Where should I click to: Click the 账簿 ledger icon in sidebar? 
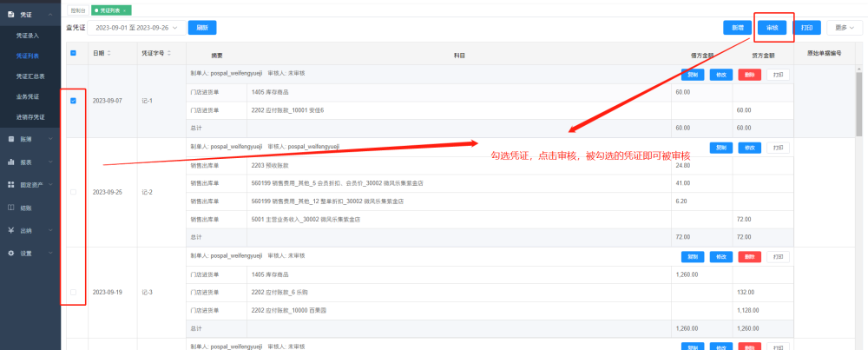coord(10,139)
